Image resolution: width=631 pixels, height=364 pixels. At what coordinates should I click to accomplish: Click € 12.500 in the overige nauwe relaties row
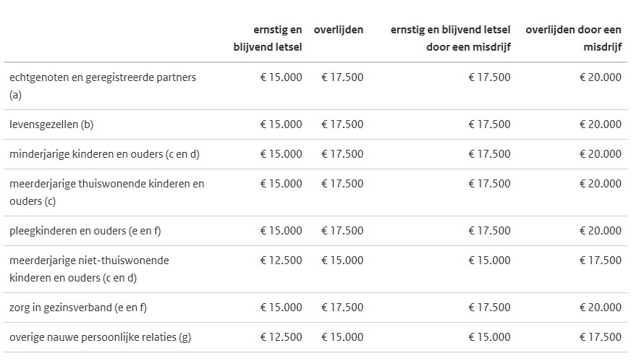click(281, 337)
